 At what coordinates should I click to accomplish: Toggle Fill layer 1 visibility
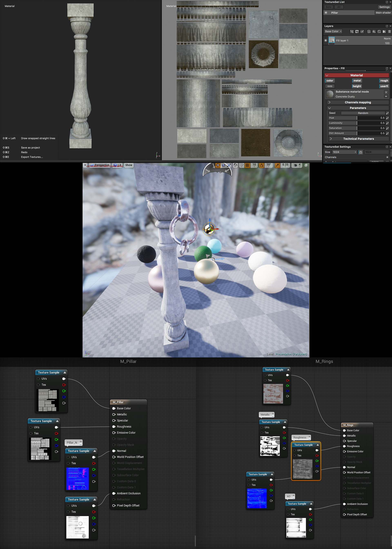(326, 41)
